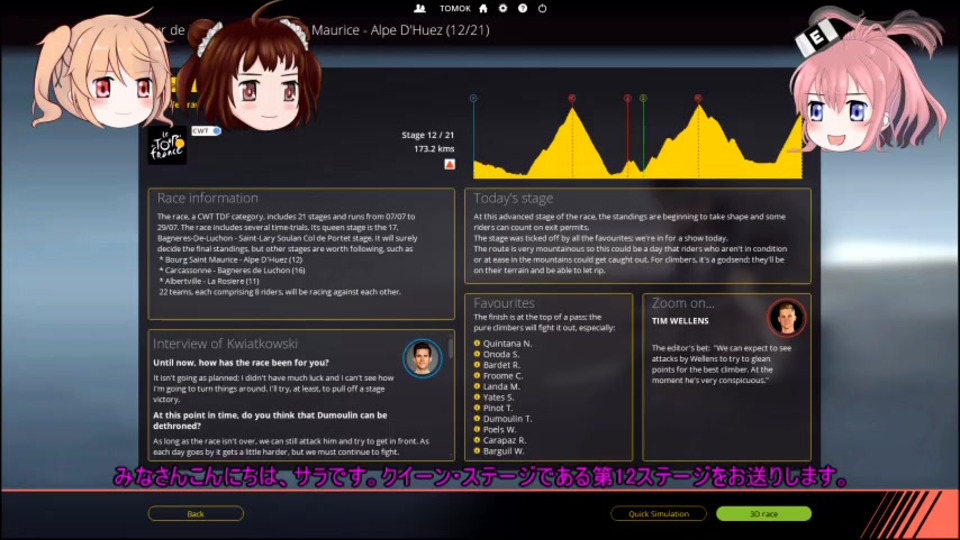
Task: Click the 'Zoom on...' heading
Action: pos(683,303)
